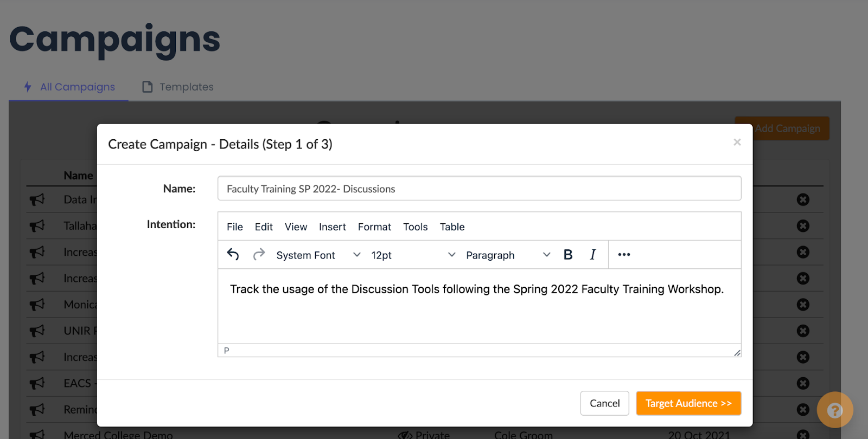Open the File menu in editor

234,227
